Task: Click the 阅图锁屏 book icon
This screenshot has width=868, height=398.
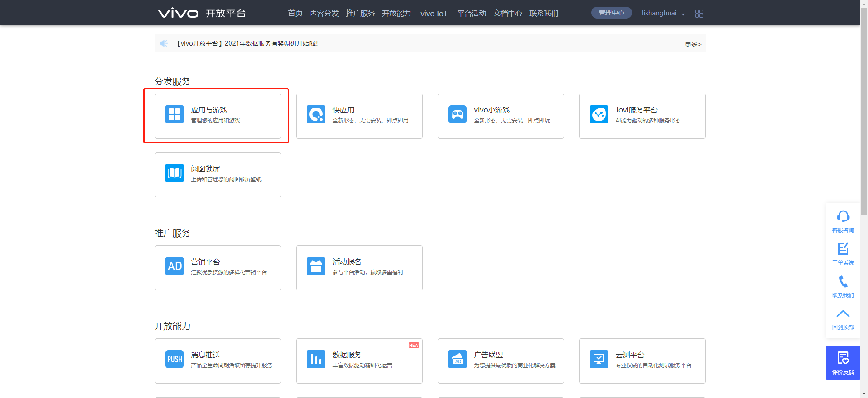Action: pyautogui.click(x=175, y=173)
